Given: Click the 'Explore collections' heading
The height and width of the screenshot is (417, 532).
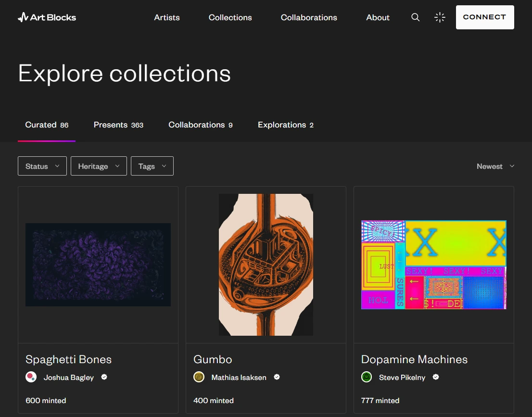Looking at the screenshot, I should click(125, 73).
